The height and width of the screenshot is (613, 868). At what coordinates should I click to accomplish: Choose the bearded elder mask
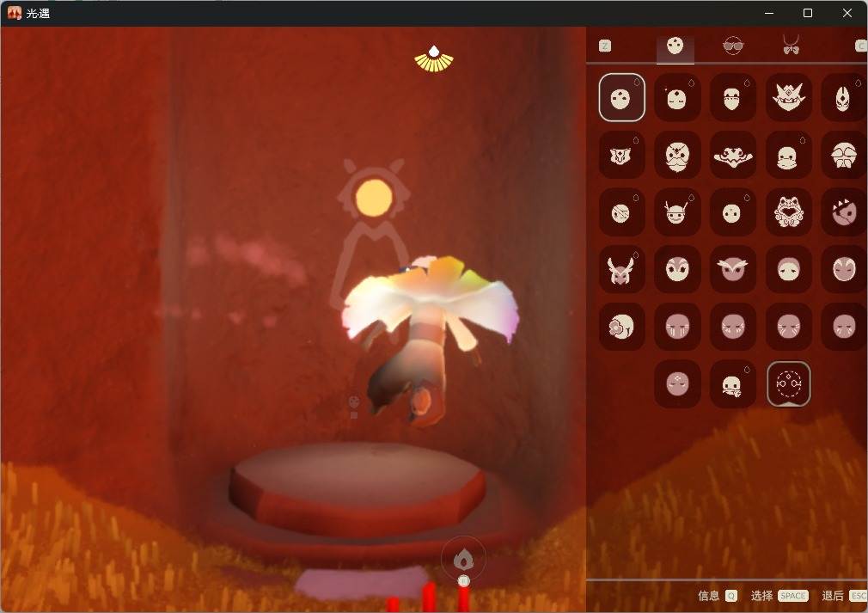[677, 155]
